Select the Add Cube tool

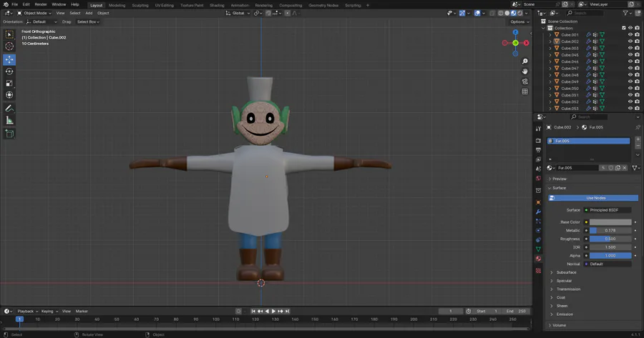9,134
